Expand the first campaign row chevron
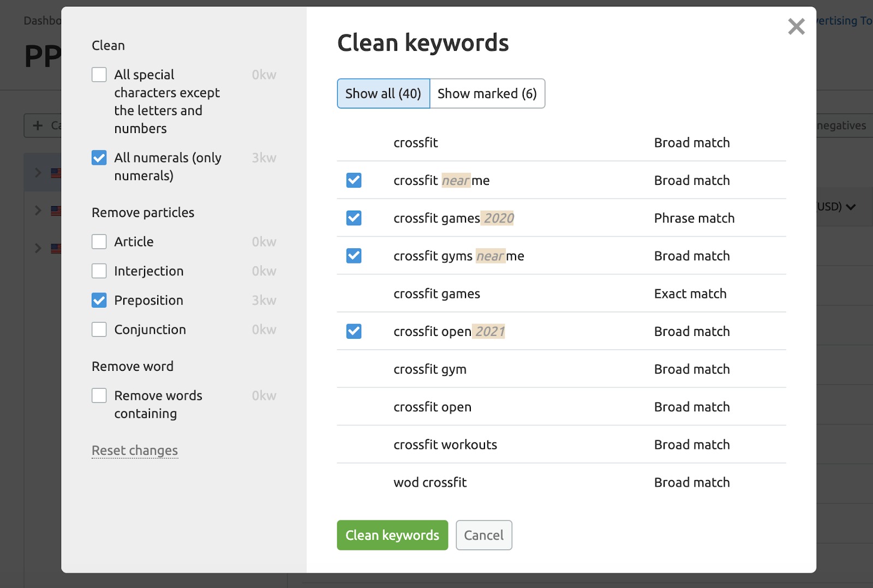873x588 pixels. [38, 172]
